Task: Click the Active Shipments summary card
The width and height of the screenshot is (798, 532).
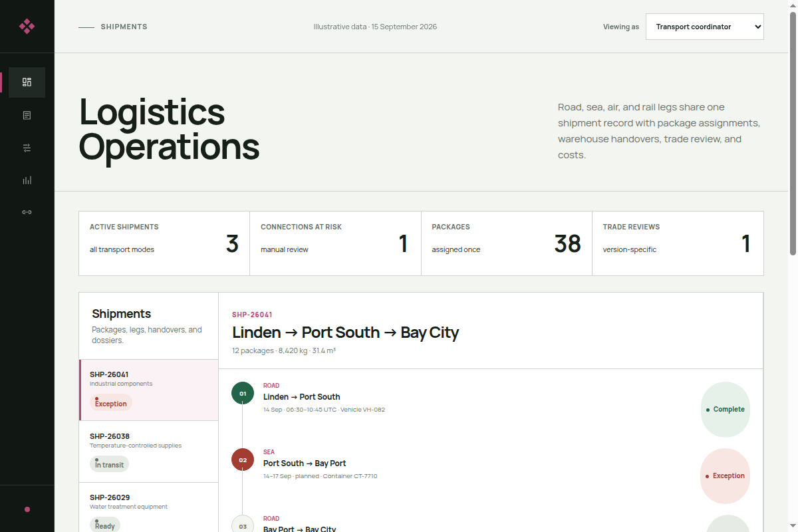Action: point(164,243)
